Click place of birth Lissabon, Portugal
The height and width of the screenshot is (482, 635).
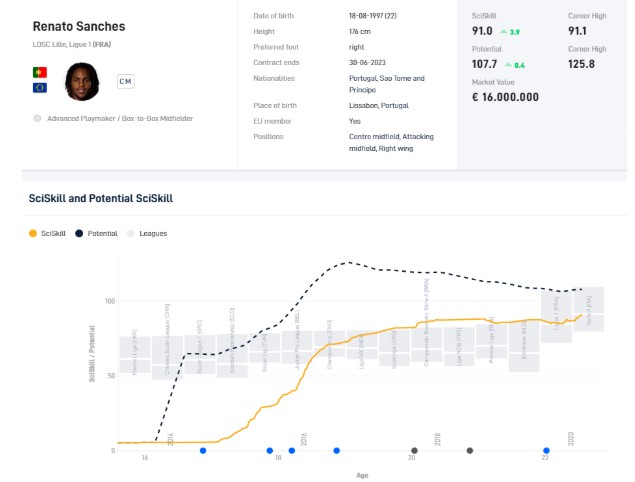click(x=379, y=105)
